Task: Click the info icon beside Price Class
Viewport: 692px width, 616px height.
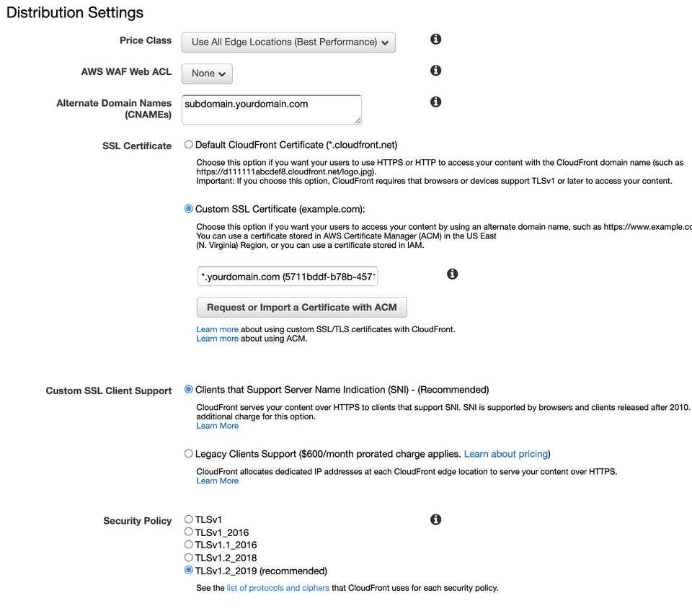Action: tap(435, 40)
